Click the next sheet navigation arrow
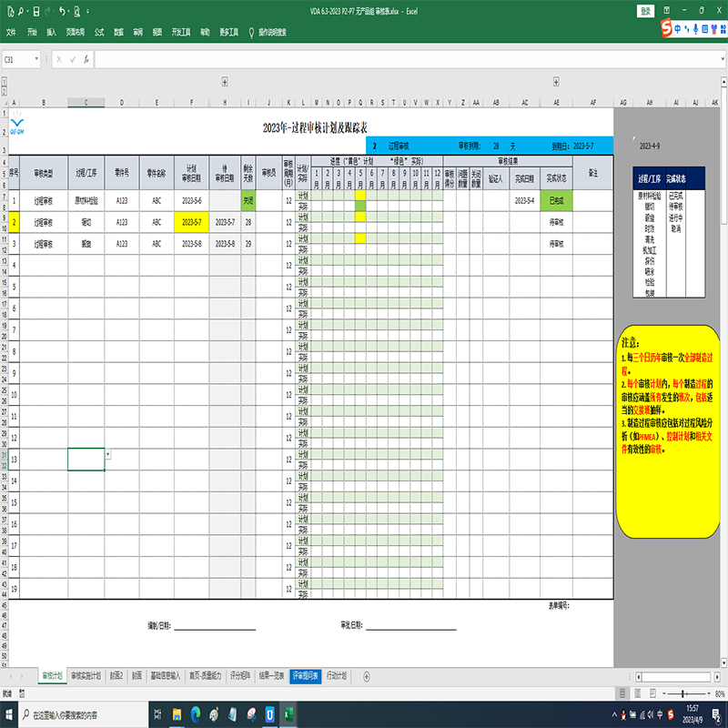The width and height of the screenshot is (728, 728). pos(22,676)
